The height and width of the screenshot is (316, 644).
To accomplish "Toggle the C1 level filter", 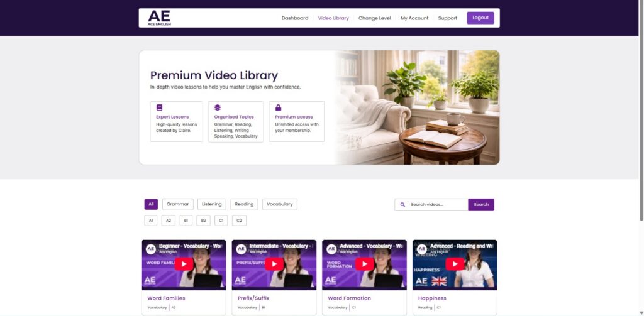I will pos(221,221).
